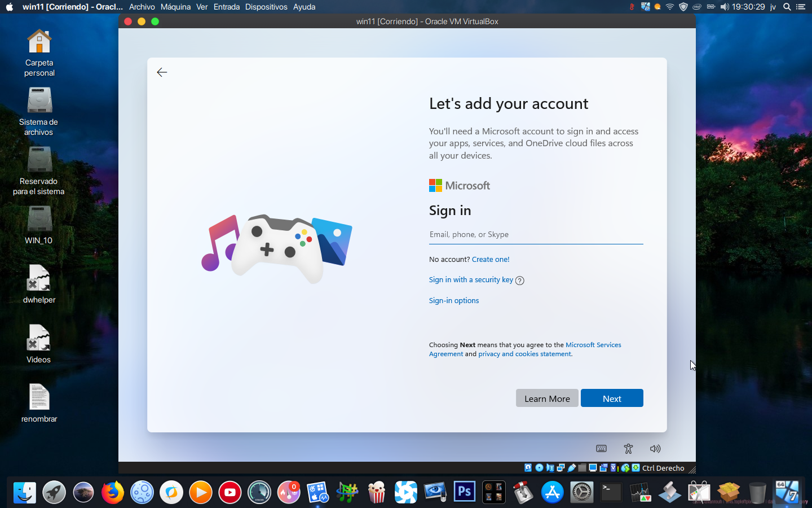Screen dimensions: 812x508
Task: Click the optical disc icon in VirtualBox status bar
Action: pos(539,468)
